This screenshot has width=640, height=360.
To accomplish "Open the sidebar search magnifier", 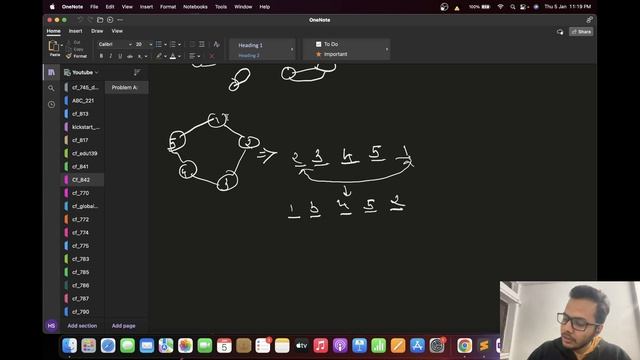I will click(x=51, y=88).
